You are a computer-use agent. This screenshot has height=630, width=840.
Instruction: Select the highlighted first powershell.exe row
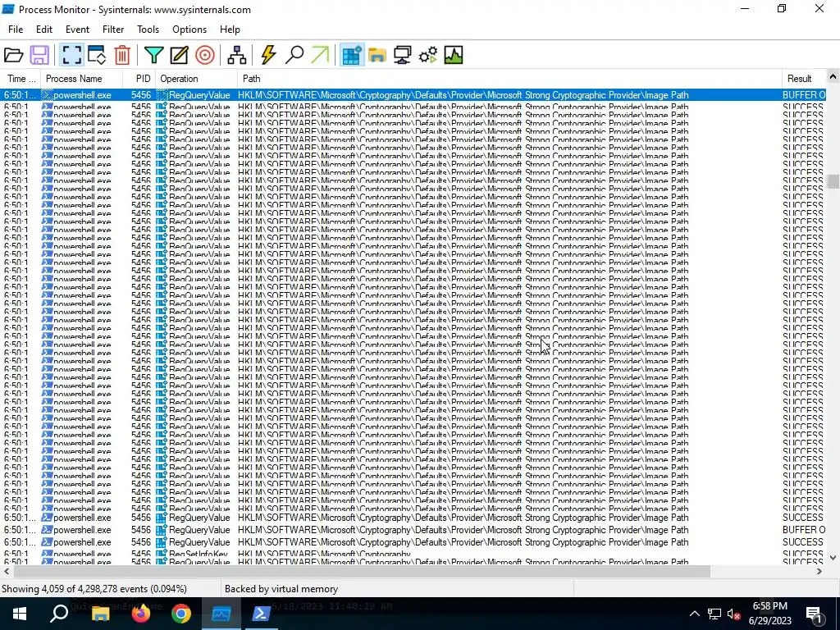point(413,95)
